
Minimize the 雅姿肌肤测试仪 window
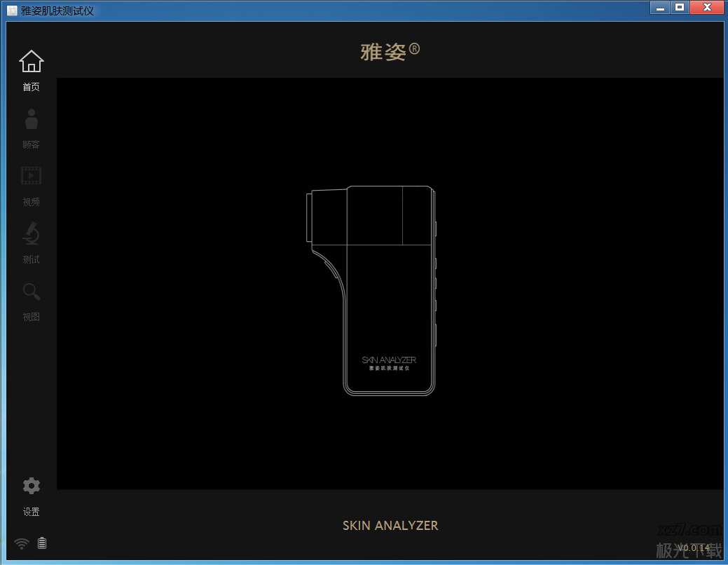pos(660,8)
